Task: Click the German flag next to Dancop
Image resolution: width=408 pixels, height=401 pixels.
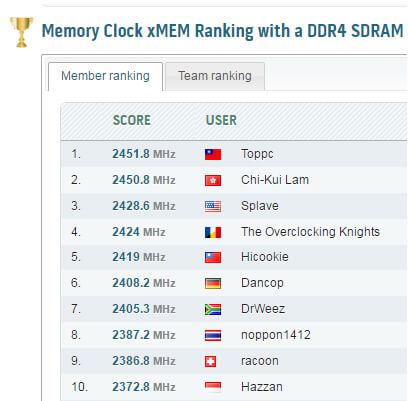Action: [x=213, y=283]
